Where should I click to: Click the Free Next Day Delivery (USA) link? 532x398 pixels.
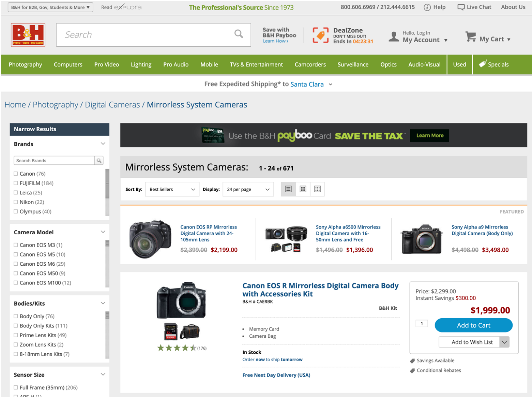(x=276, y=375)
